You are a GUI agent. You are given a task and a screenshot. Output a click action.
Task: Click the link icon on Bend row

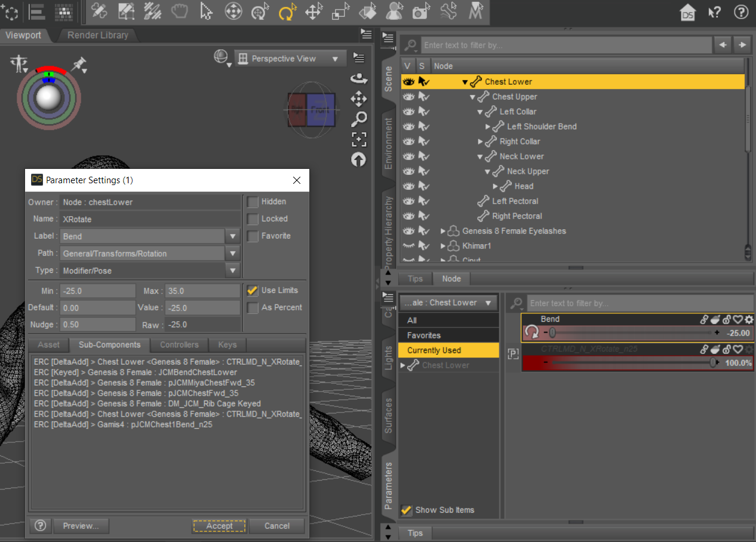point(704,319)
